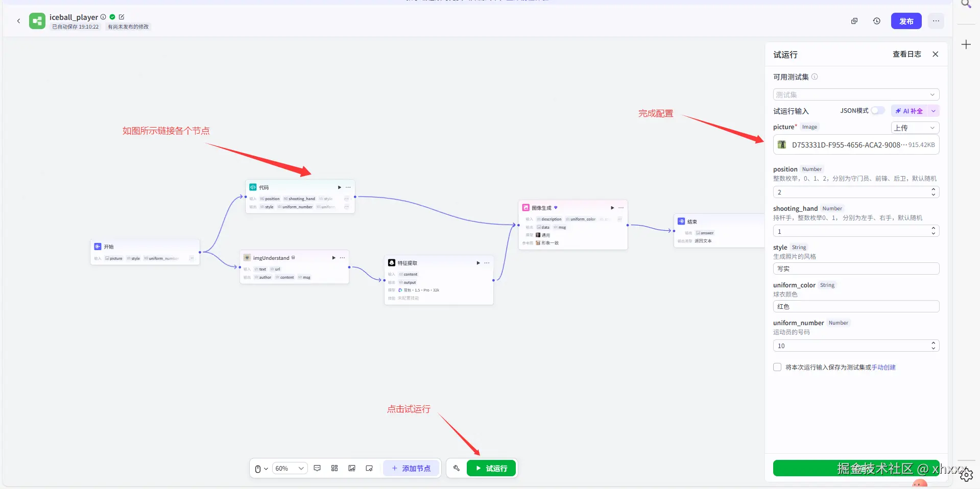Image resolution: width=980 pixels, height=489 pixels.
Task: Run the 图像生成 node with its play icon
Action: 612,208
